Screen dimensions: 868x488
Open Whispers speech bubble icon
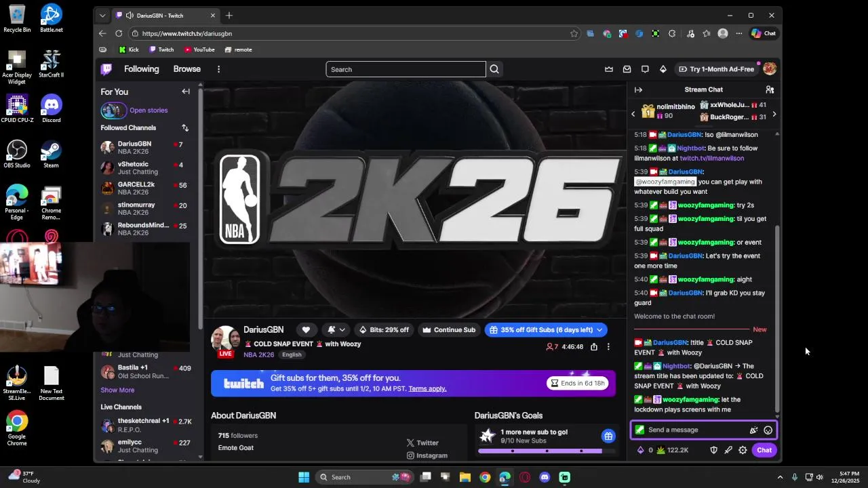click(645, 69)
